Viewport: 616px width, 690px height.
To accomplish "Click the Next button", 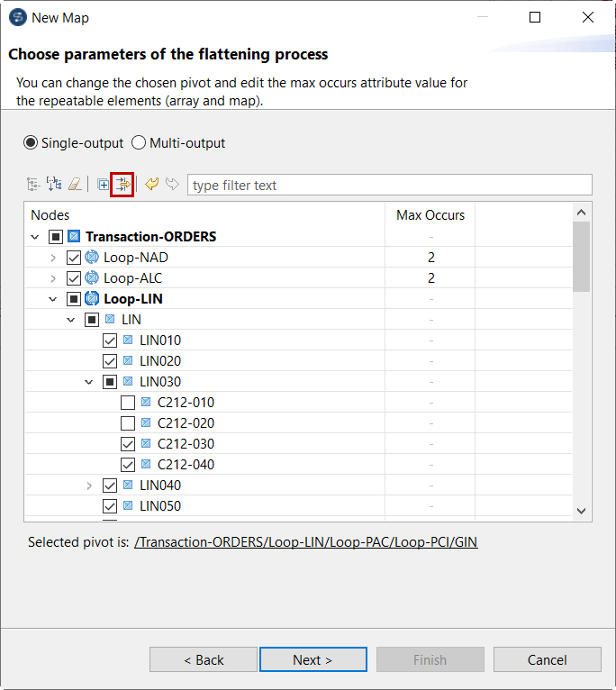I will point(313,659).
